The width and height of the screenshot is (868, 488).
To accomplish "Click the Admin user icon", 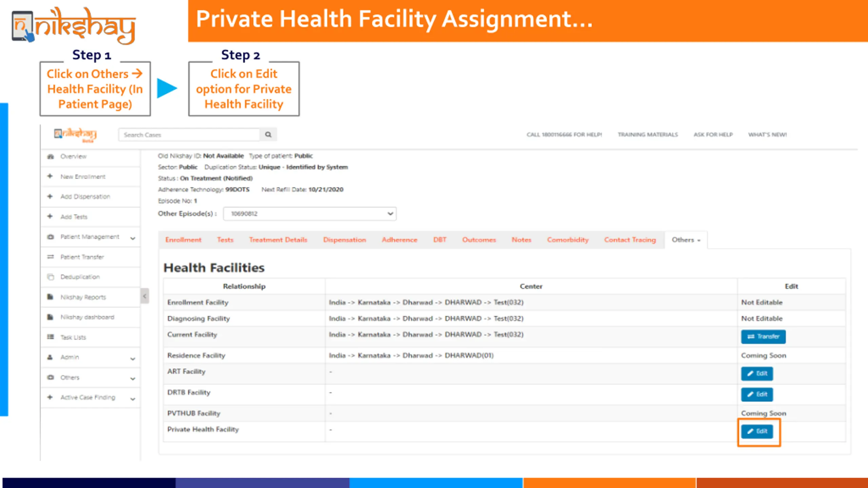I will 50,357.
